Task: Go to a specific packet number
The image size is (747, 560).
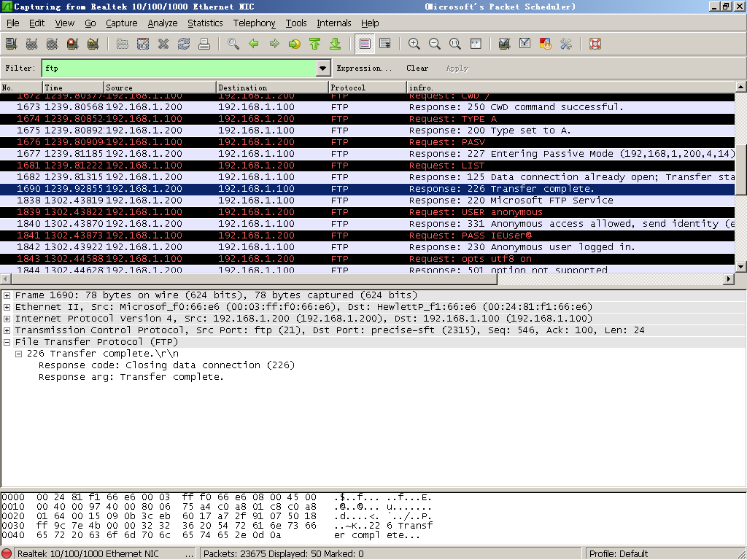Action: (x=295, y=44)
